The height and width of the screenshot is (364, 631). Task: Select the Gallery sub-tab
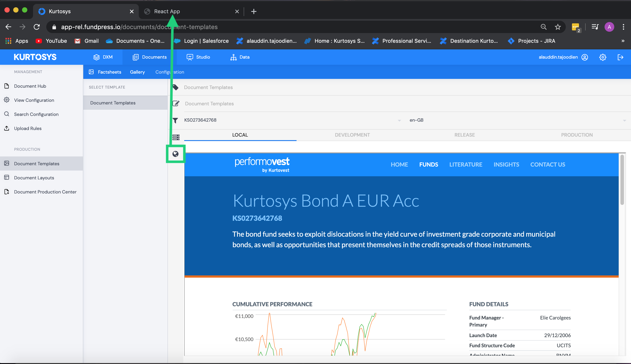[x=137, y=72]
